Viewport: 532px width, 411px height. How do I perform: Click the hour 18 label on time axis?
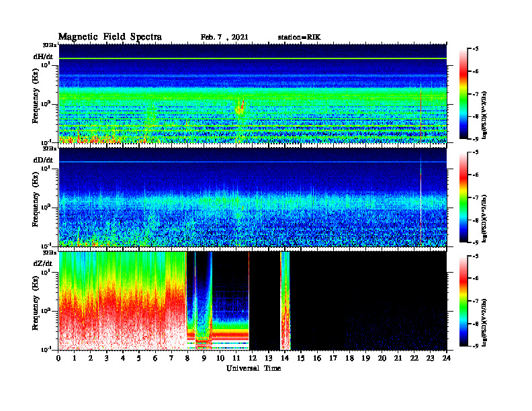pyautogui.click(x=349, y=359)
